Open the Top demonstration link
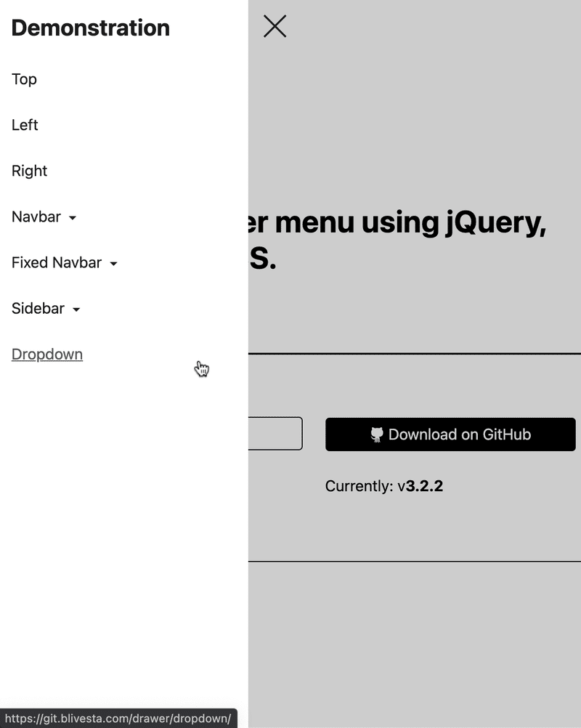 [24, 79]
